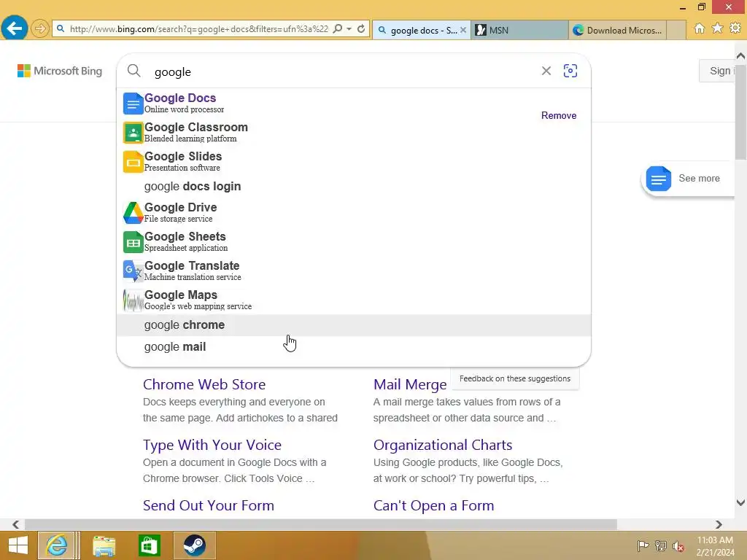Click the Google Maps thumbnail icon

(133, 300)
